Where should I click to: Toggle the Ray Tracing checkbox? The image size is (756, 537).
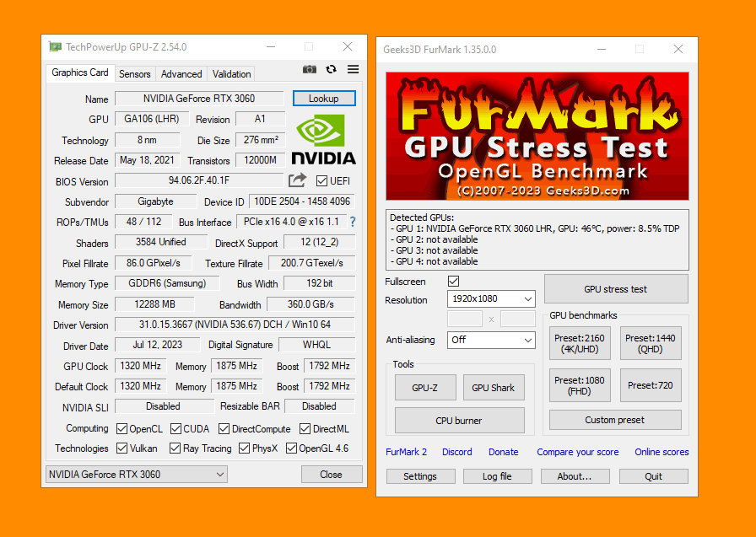175,448
